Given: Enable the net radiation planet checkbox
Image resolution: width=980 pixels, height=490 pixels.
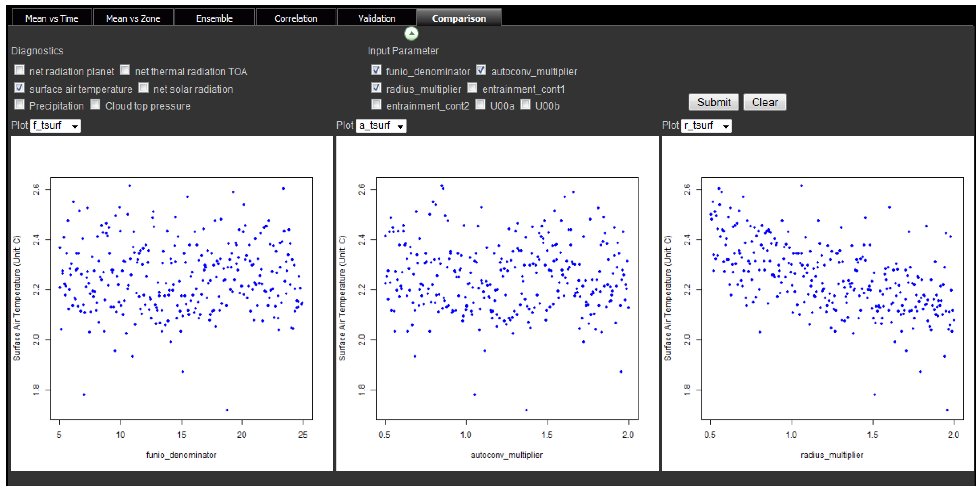Looking at the screenshot, I should click(19, 70).
